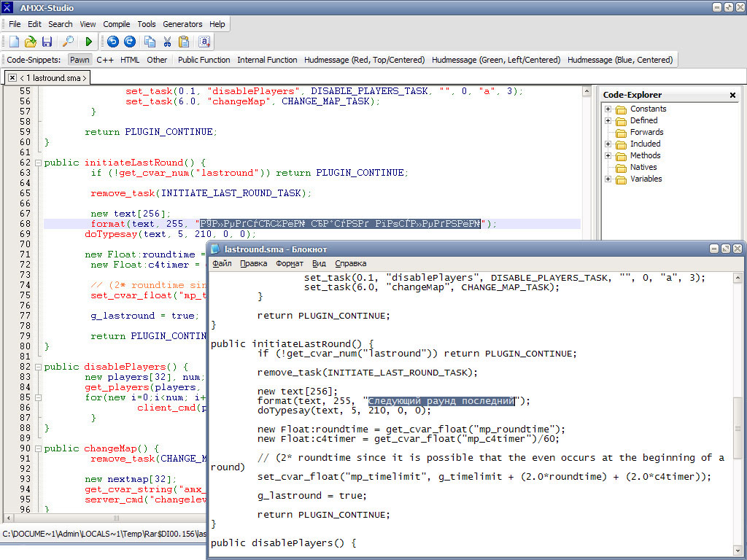Expand the Methods tree node
The width and height of the screenshot is (747, 560).
(608, 156)
